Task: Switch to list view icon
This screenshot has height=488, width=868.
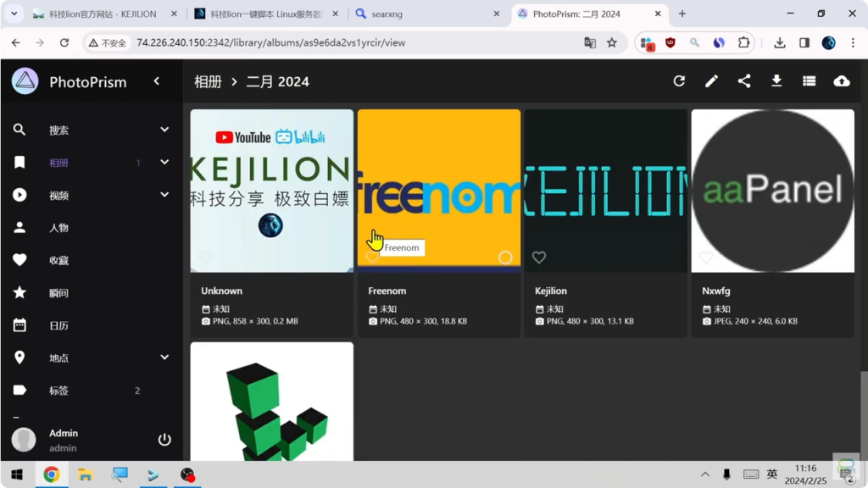Action: click(809, 81)
